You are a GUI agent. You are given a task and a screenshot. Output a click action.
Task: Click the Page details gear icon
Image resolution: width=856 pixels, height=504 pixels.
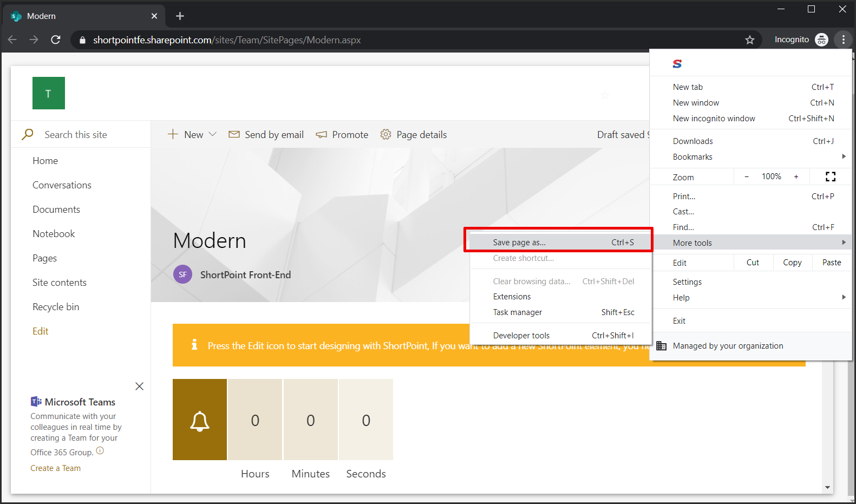tap(385, 134)
